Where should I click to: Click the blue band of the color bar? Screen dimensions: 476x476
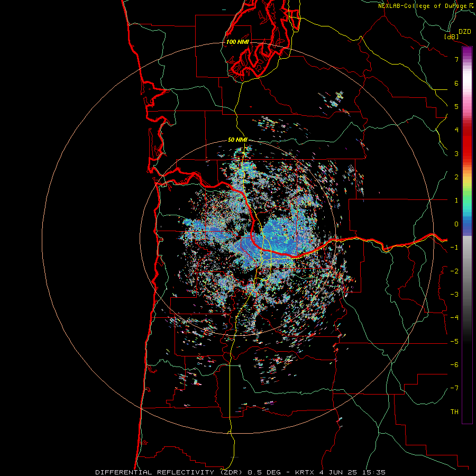[467, 225]
